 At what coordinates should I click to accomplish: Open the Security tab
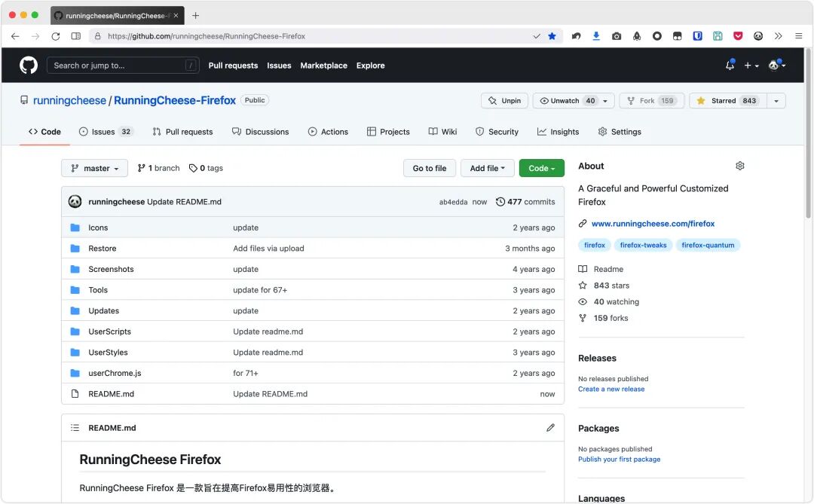497,132
